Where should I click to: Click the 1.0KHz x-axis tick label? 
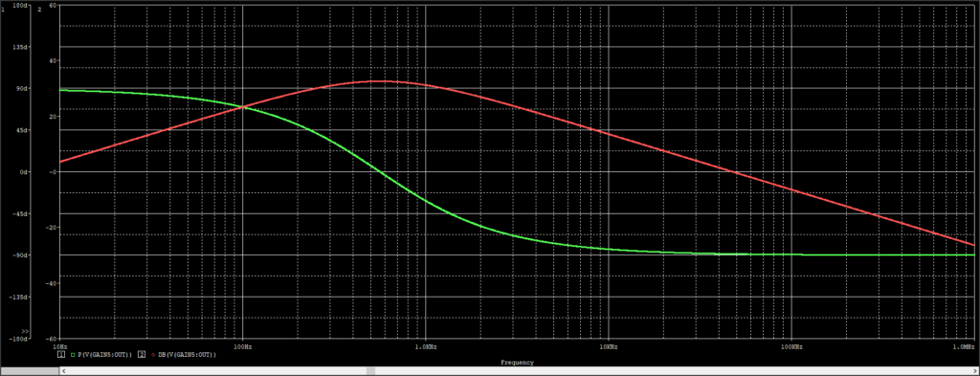point(425,345)
